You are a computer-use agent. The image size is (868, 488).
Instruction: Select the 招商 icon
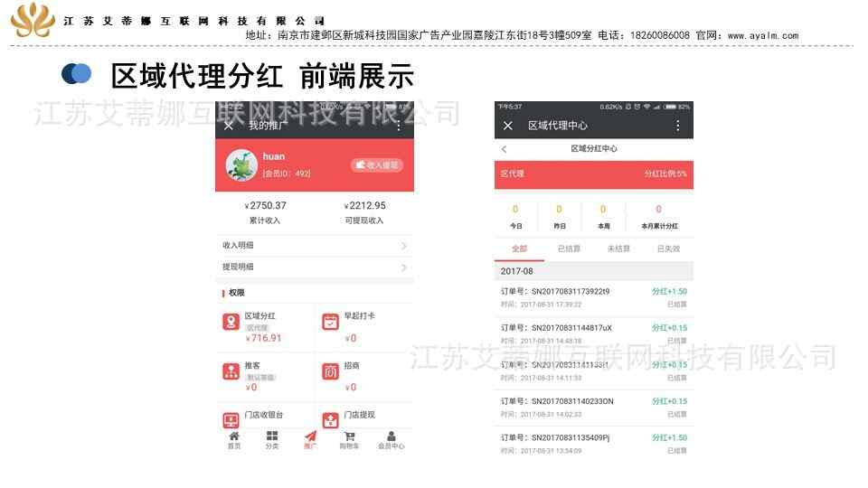(331, 371)
